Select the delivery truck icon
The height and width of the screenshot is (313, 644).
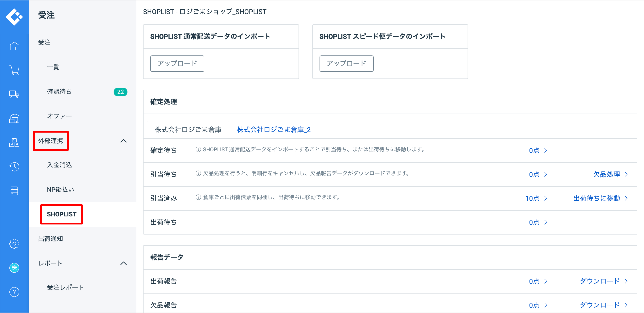14,94
